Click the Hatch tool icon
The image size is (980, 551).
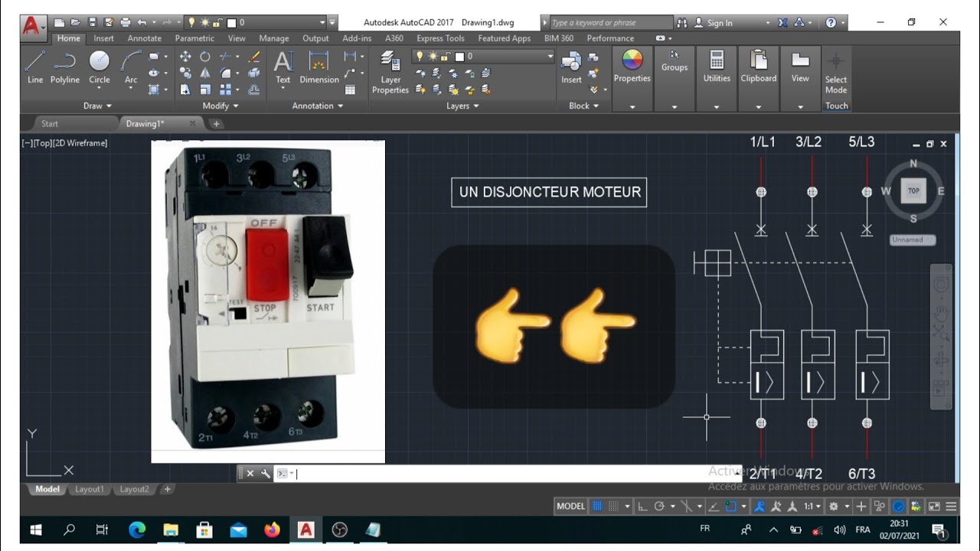154,90
